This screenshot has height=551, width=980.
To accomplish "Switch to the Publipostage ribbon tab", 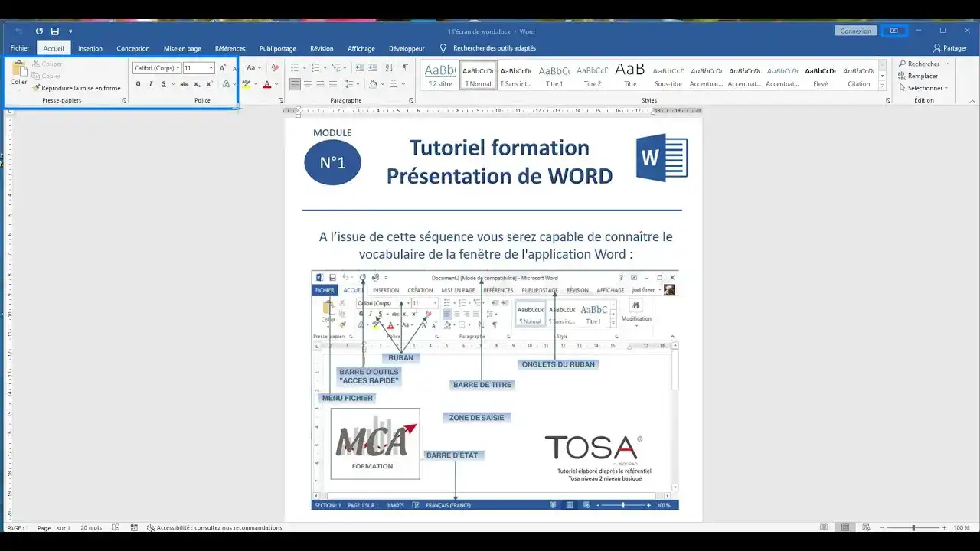I will tap(277, 47).
